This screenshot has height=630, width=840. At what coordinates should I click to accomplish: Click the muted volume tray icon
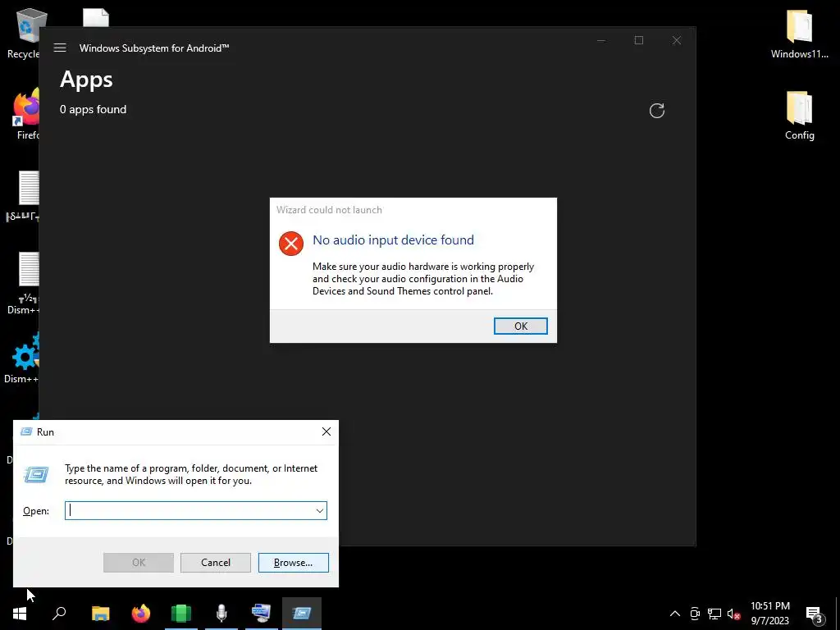[733, 614]
